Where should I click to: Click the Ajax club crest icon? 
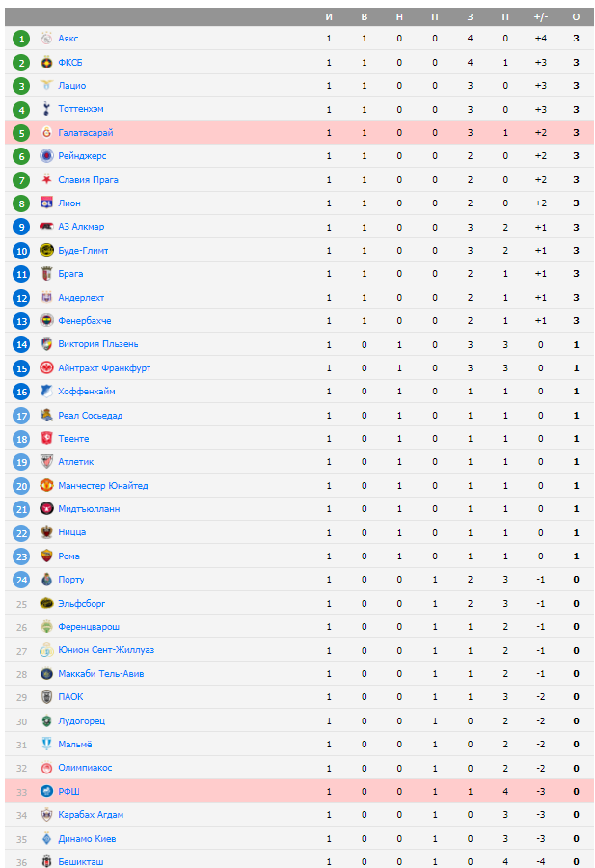pos(46,39)
